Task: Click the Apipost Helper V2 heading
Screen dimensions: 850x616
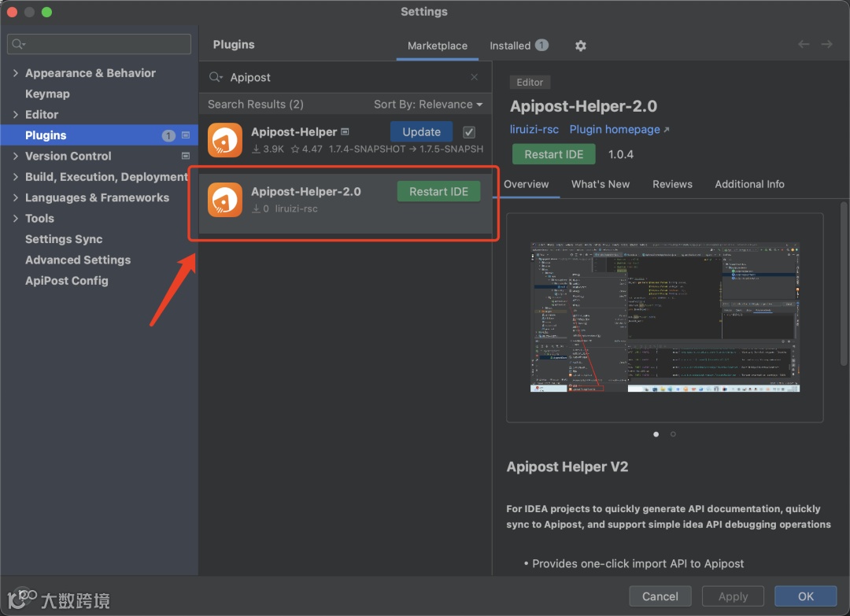Action: coord(567,467)
